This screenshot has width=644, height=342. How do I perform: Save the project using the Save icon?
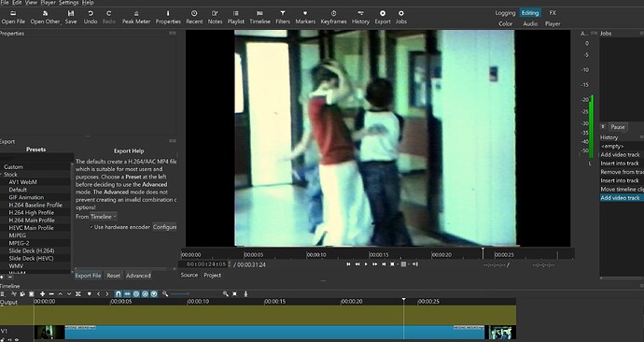[x=71, y=17]
